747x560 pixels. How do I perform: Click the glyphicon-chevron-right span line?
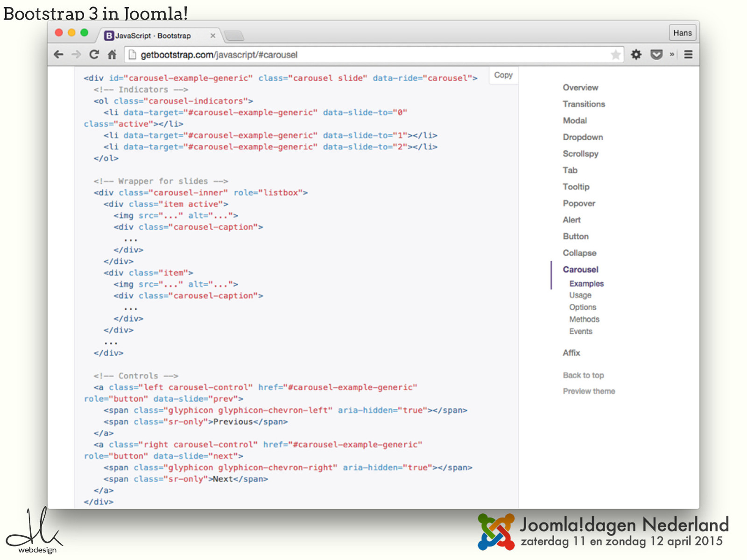point(288,468)
